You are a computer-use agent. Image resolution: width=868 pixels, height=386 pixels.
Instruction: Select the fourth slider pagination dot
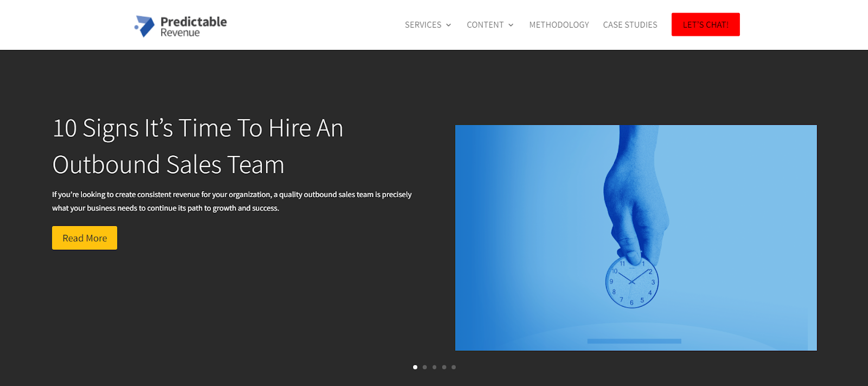point(444,367)
